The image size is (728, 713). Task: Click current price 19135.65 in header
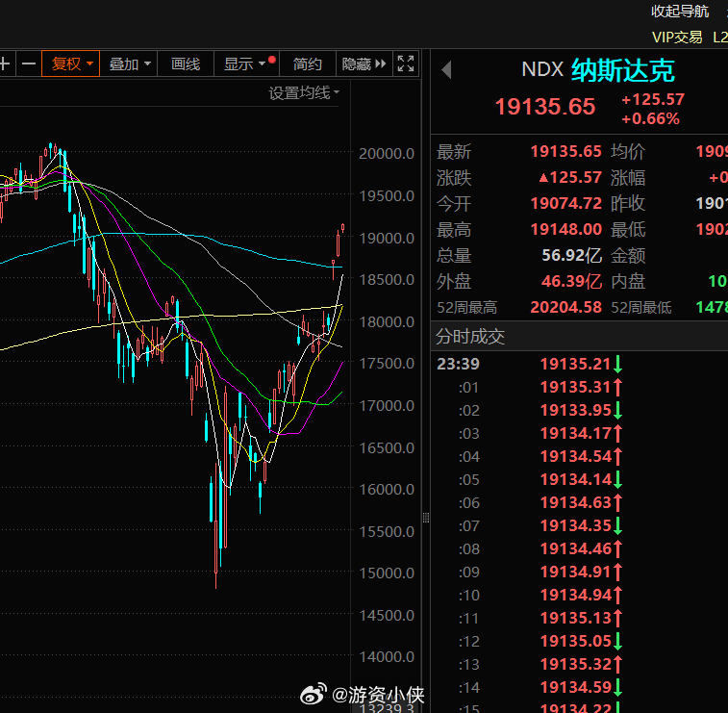tap(545, 107)
